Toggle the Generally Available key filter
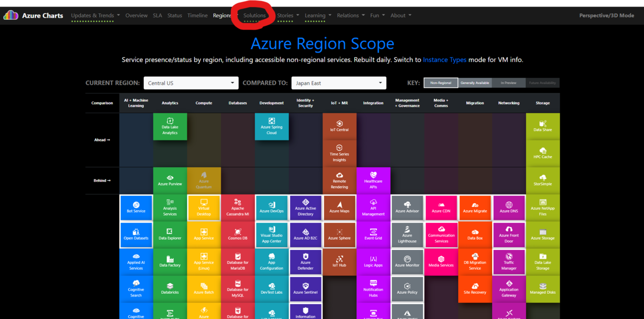Screen dimensions: 644x319 [475, 83]
